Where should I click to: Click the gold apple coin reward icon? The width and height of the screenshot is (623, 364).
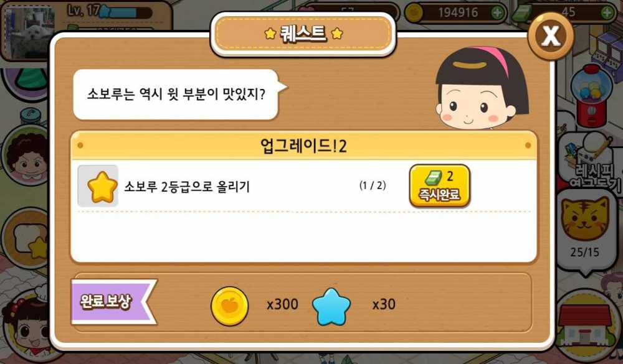tap(230, 306)
